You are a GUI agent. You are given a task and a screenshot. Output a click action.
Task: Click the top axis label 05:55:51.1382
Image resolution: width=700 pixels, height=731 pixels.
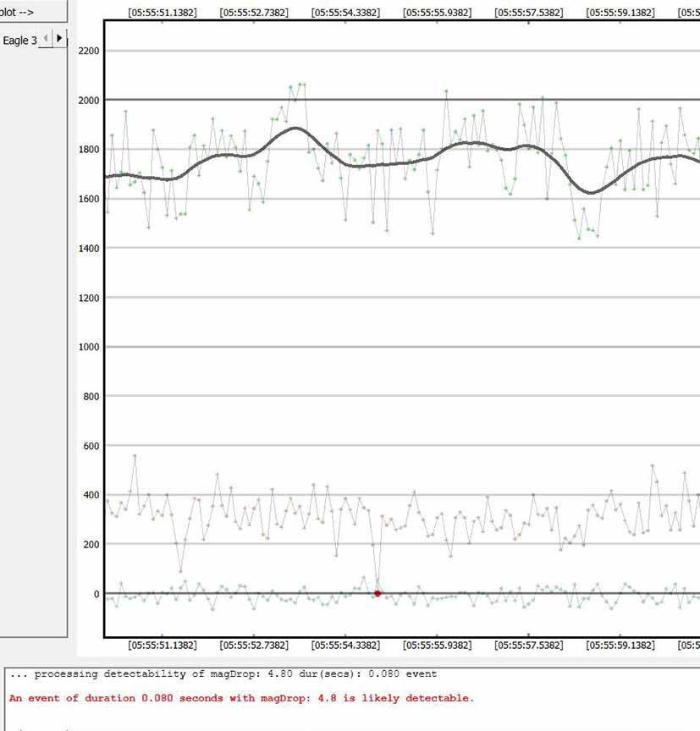pyautogui.click(x=163, y=14)
